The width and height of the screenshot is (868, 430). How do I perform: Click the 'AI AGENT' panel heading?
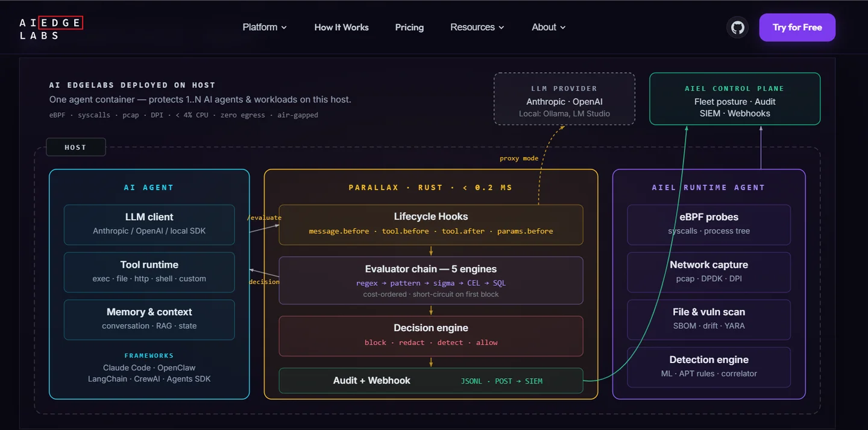[x=149, y=188]
